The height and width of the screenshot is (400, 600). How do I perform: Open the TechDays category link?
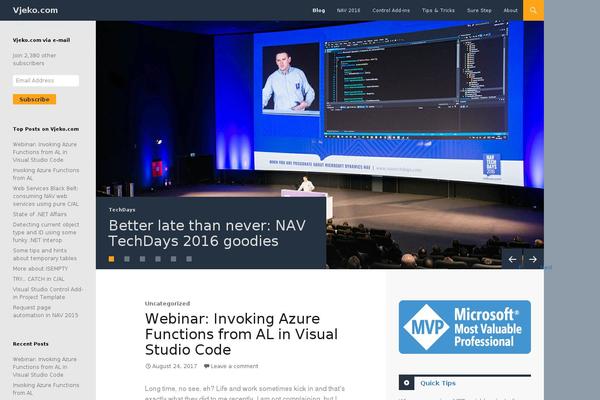tap(122, 210)
